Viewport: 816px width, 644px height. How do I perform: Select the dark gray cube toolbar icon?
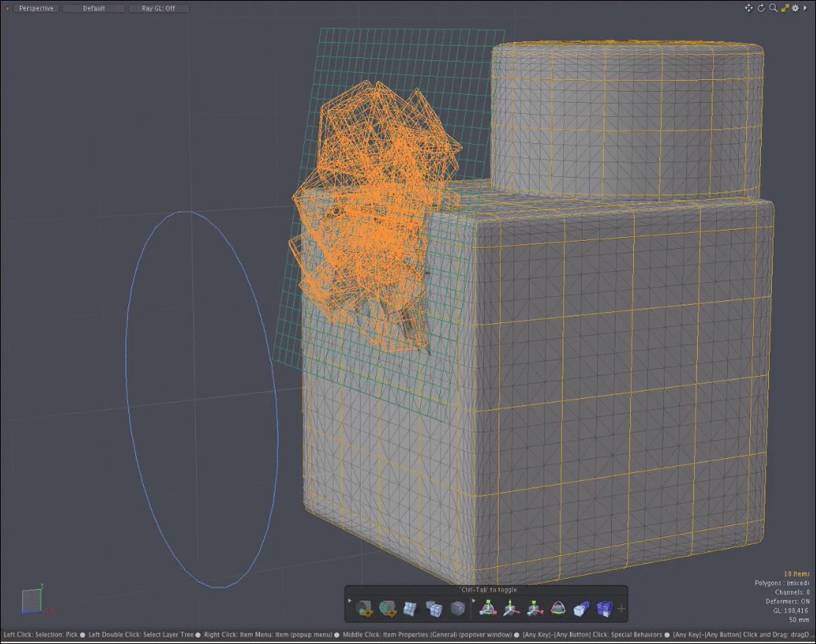(457, 608)
